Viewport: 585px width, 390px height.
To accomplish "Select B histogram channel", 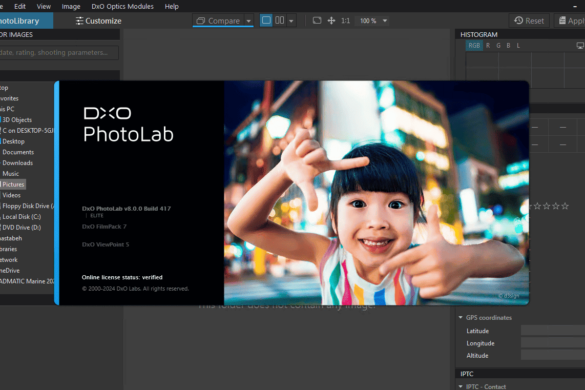I will (508, 46).
